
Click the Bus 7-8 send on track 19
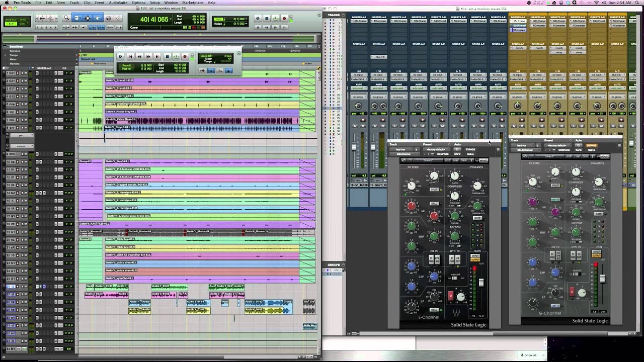tap(378, 57)
